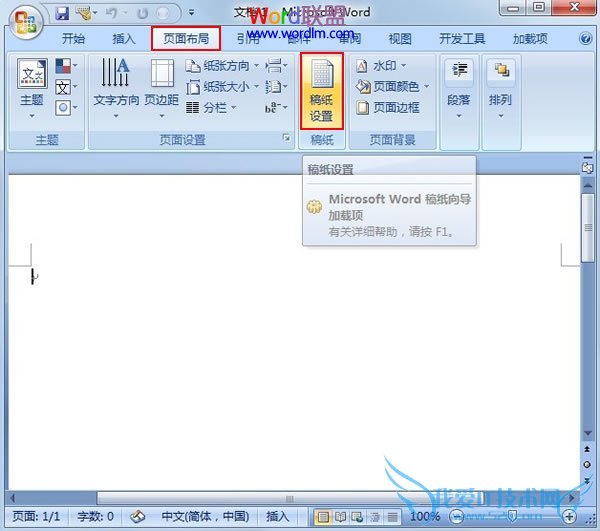600x531 pixels.
Task: Open the theme colors dropdown
Action: [x=66, y=66]
